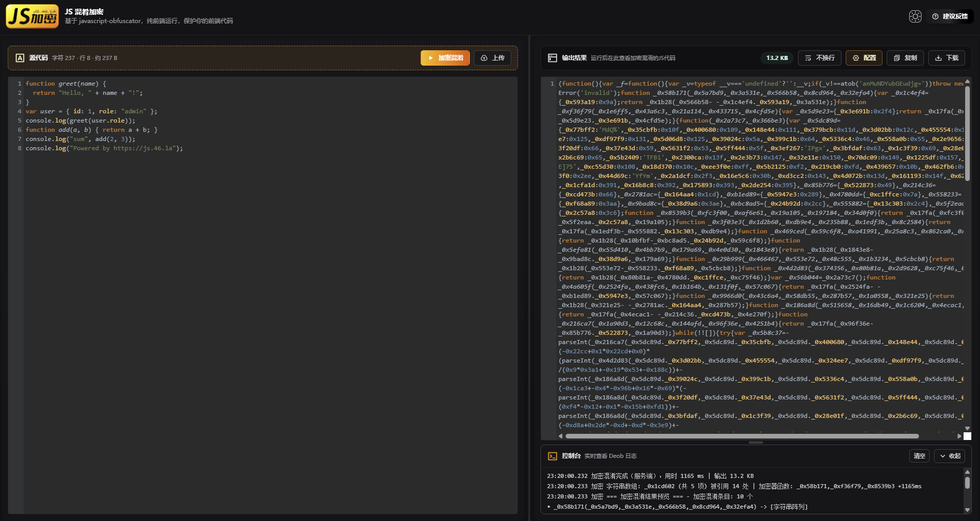
Task: Select the 输出结果 panel icon
Action: [x=552, y=58]
